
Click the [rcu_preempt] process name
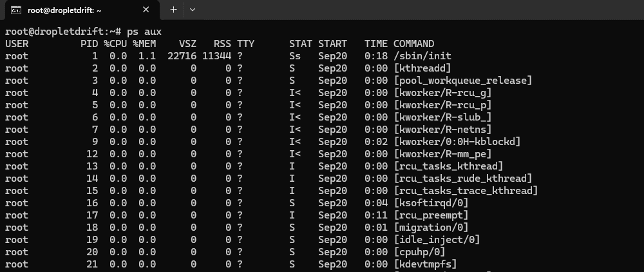431,215
